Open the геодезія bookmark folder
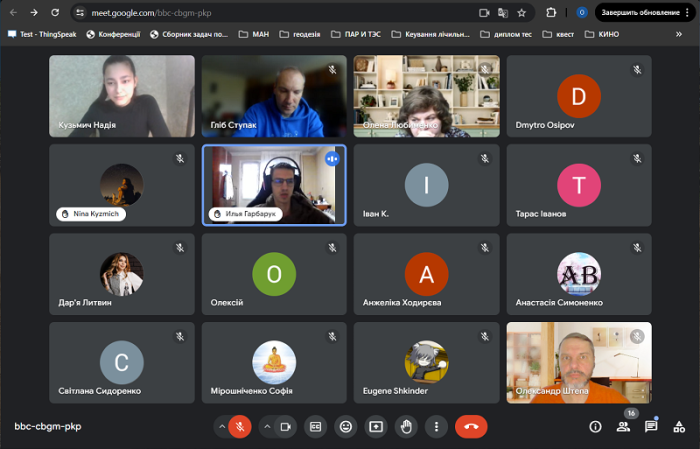This screenshot has height=449, width=700. coord(301,34)
